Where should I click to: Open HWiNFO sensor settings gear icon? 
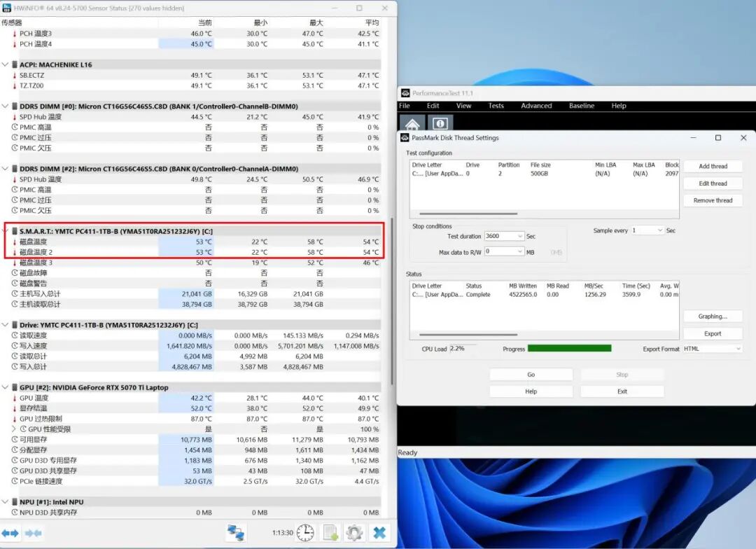354,533
